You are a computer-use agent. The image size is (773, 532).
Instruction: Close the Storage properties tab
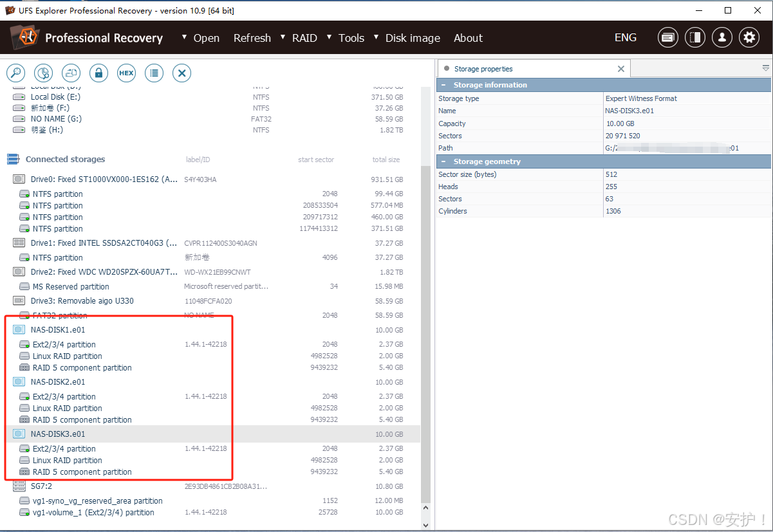[x=621, y=69]
